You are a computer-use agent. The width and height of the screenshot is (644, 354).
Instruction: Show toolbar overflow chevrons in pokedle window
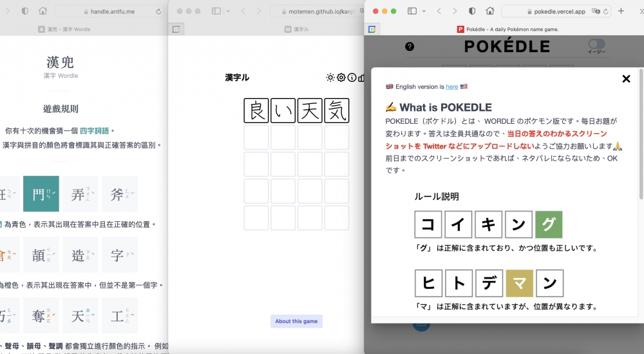pyautogui.click(x=641, y=11)
